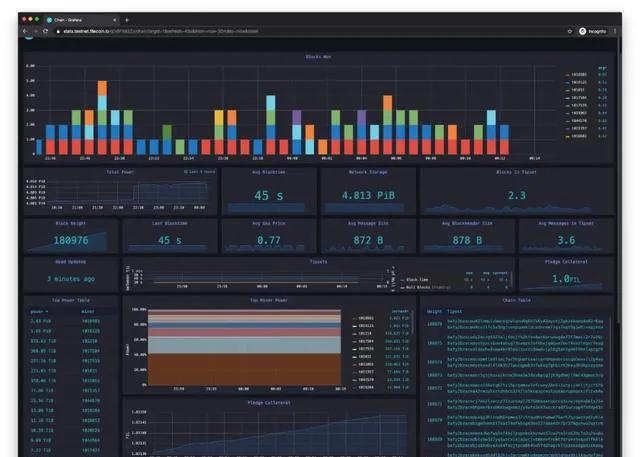Image resolution: width=640 pixels, height=457 pixels.
Task: Click the lock icon beside the URL
Action: (x=58, y=31)
